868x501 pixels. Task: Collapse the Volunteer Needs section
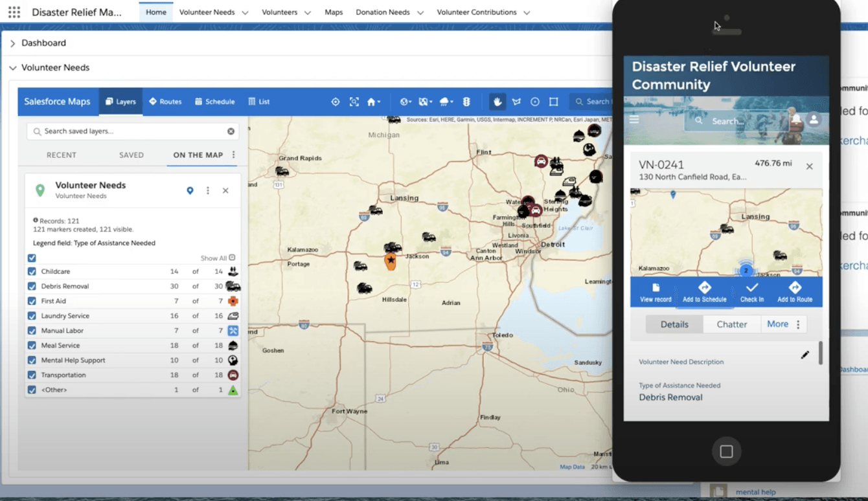[12, 68]
